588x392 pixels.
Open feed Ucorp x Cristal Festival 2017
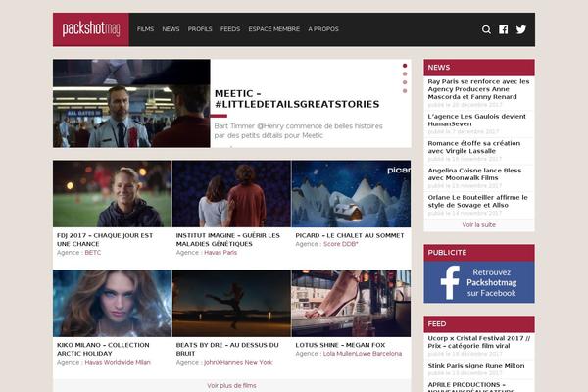click(479, 342)
